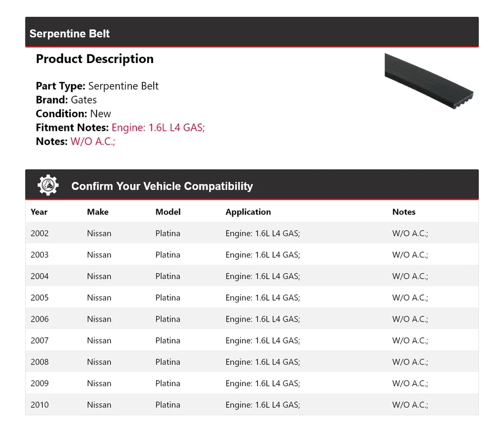Select the 2007 year cell

point(39,341)
